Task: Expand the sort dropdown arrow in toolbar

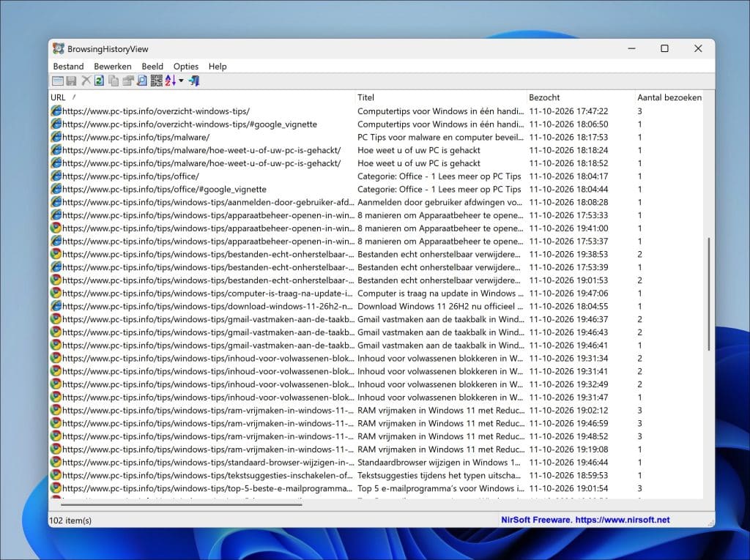Action: (182, 81)
